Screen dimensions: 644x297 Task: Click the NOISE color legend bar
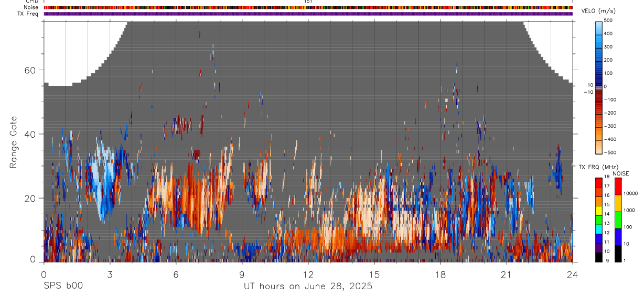618,220
